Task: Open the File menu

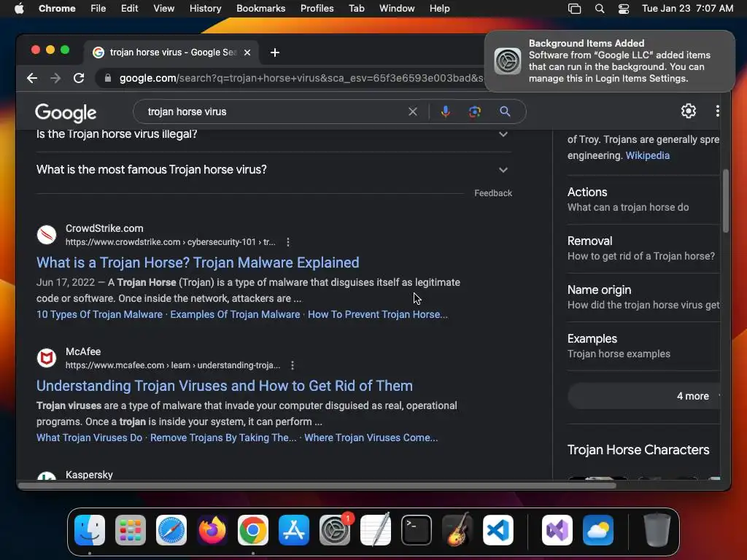Action: point(98,9)
